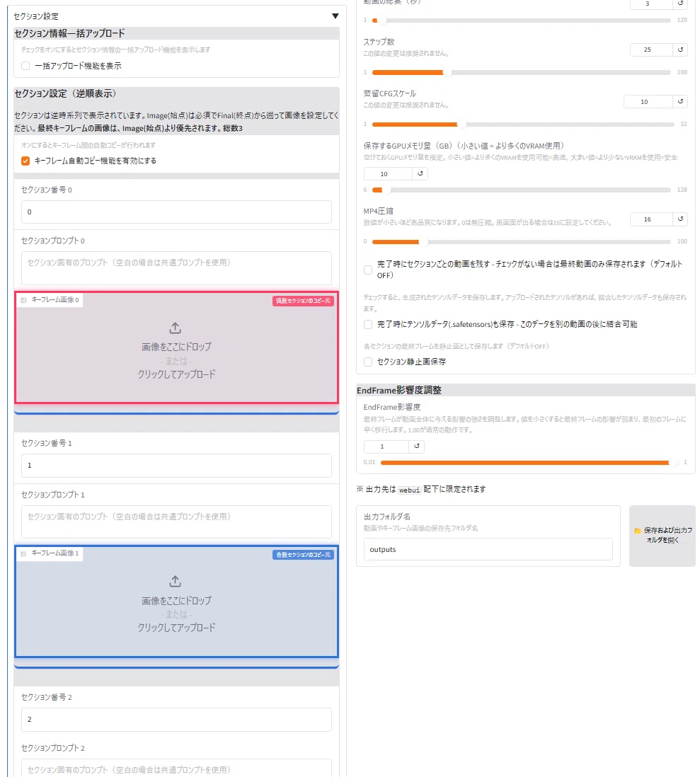The height and width of the screenshot is (777, 700).
Task: Click into セクションプロンプト 1 text box
Action: [176, 522]
